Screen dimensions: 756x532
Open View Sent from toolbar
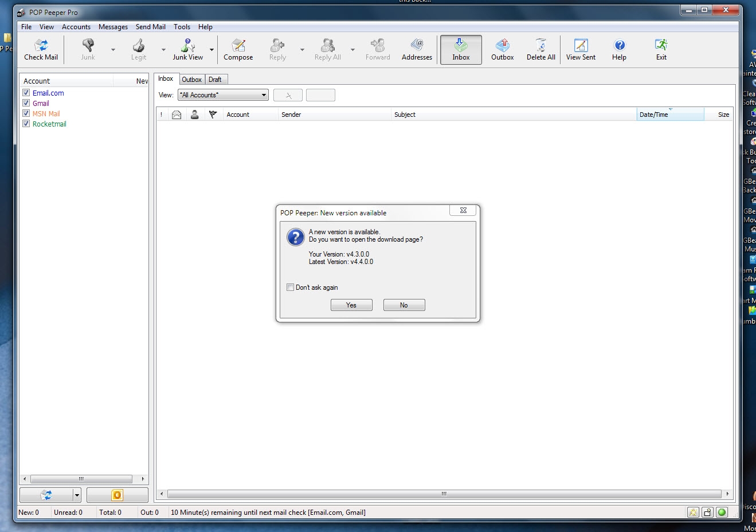pyautogui.click(x=581, y=49)
